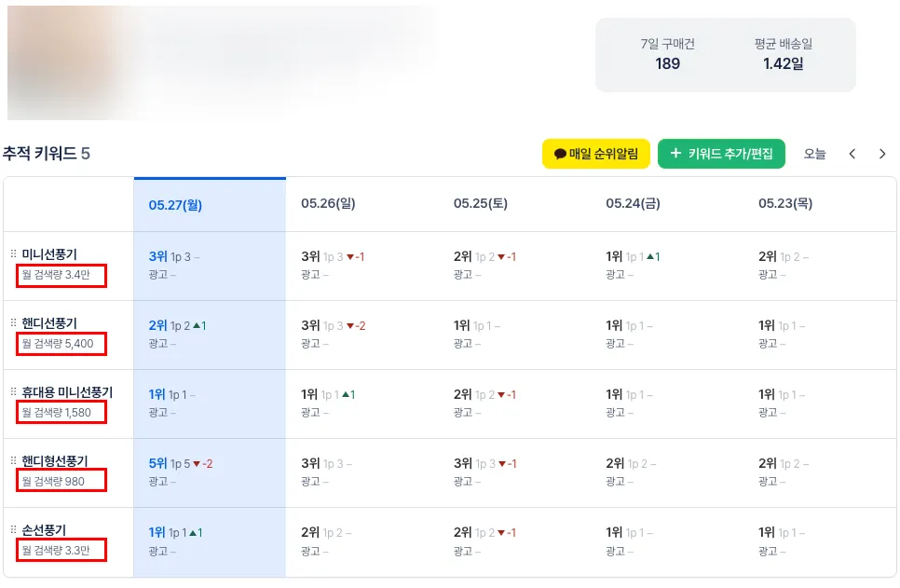The image size is (900, 588).
Task: Jump to 오늘 in the date navigation
Action: click(x=814, y=154)
